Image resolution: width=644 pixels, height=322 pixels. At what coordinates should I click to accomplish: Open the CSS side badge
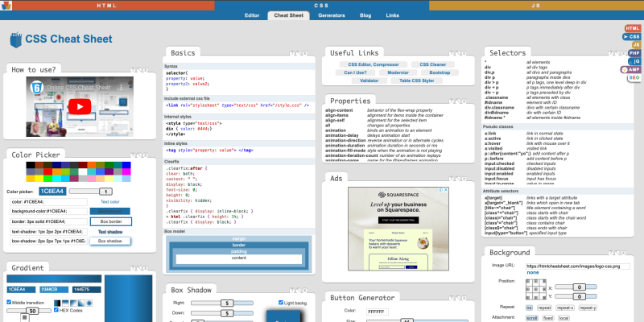coord(633,36)
